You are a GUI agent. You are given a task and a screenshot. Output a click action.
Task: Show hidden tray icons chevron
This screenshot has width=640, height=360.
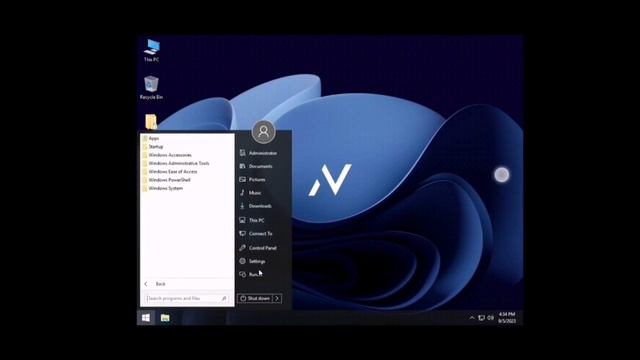pos(472,318)
